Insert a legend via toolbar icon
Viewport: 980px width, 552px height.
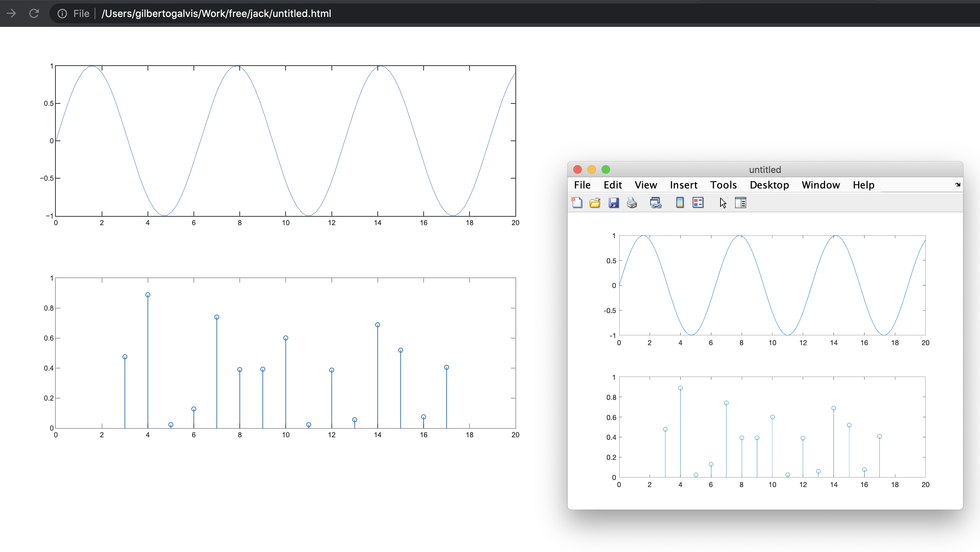[698, 202]
